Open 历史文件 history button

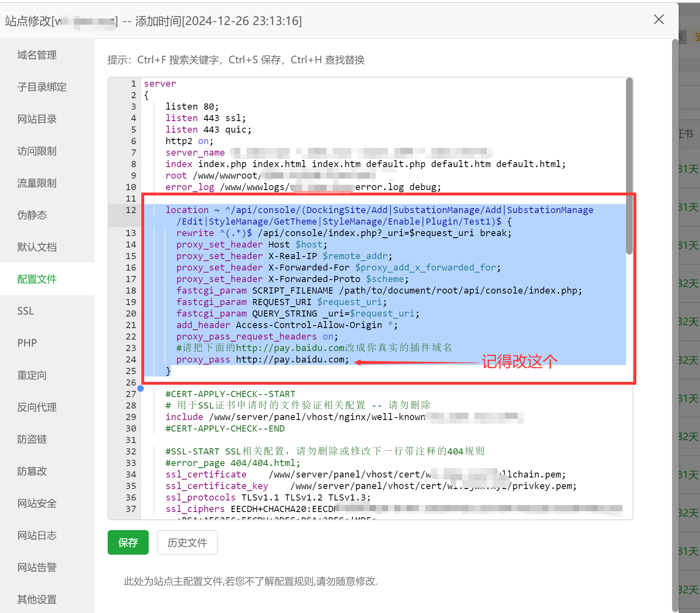[187, 543]
